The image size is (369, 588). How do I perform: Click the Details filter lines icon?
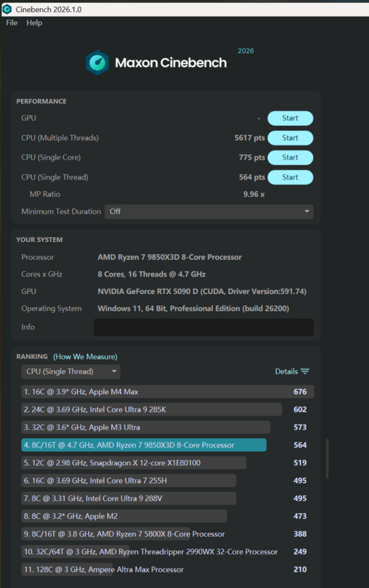(305, 371)
